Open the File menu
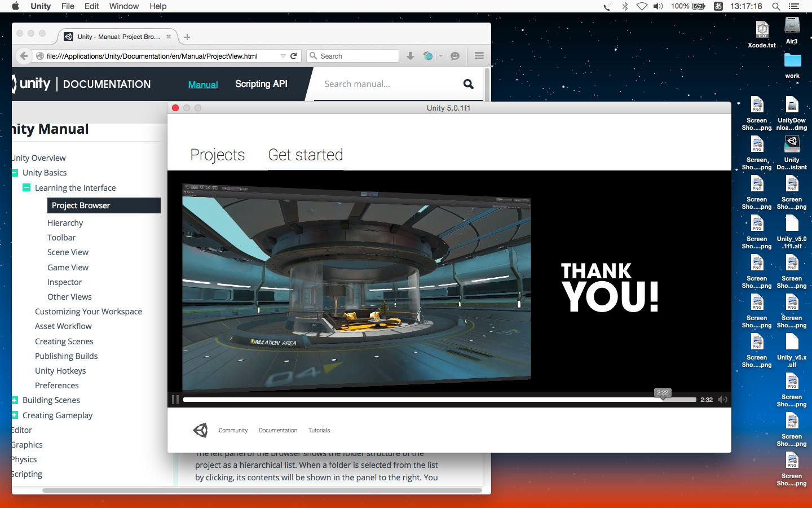The image size is (812, 508). pos(68,6)
